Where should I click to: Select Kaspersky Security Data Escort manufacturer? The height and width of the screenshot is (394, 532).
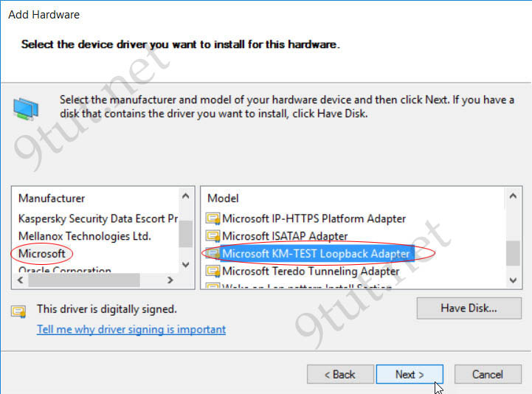(x=97, y=218)
